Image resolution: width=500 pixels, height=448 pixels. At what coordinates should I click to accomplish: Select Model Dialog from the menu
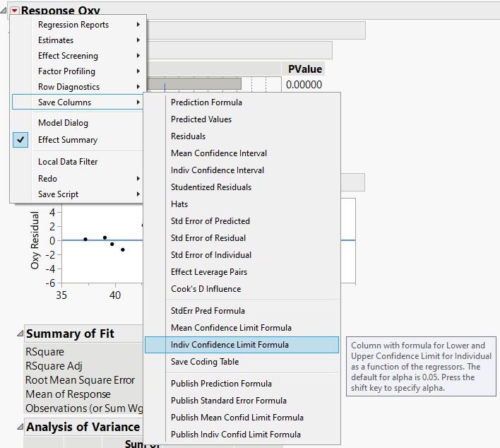point(63,123)
